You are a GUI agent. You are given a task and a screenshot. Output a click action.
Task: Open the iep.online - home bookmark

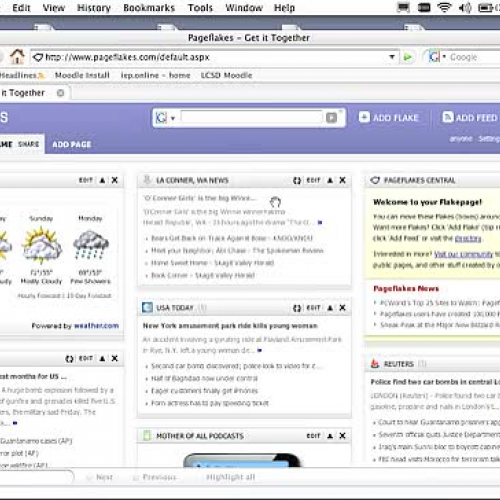pos(155,75)
